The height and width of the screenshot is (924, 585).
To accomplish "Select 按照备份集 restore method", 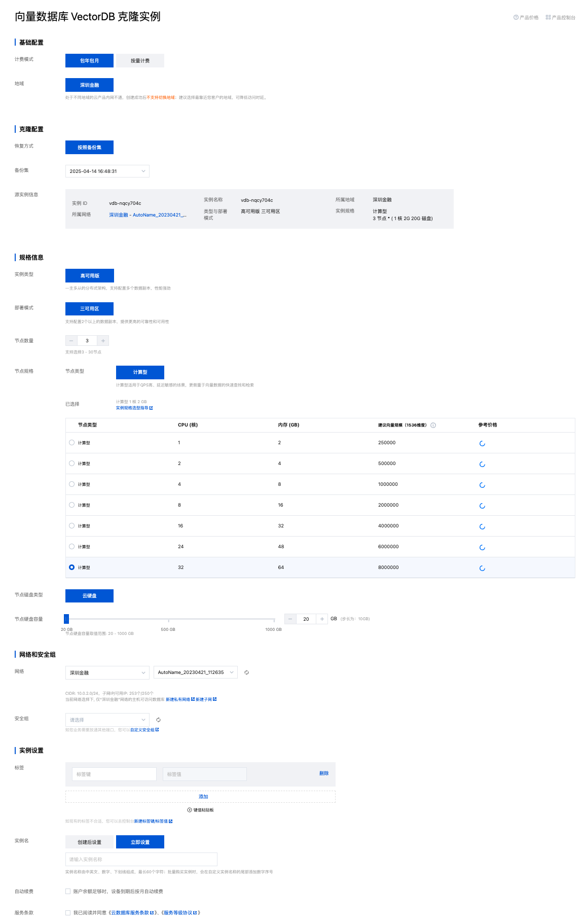I will [89, 147].
